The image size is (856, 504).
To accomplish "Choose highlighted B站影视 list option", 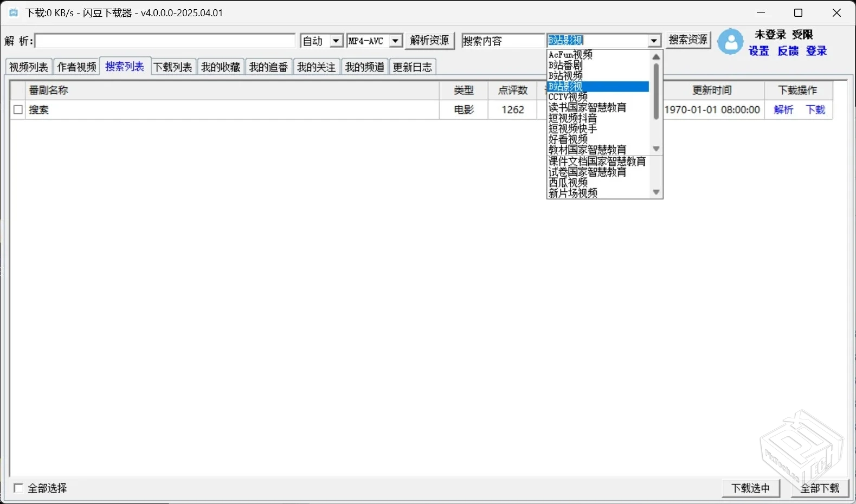I will [598, 87].
